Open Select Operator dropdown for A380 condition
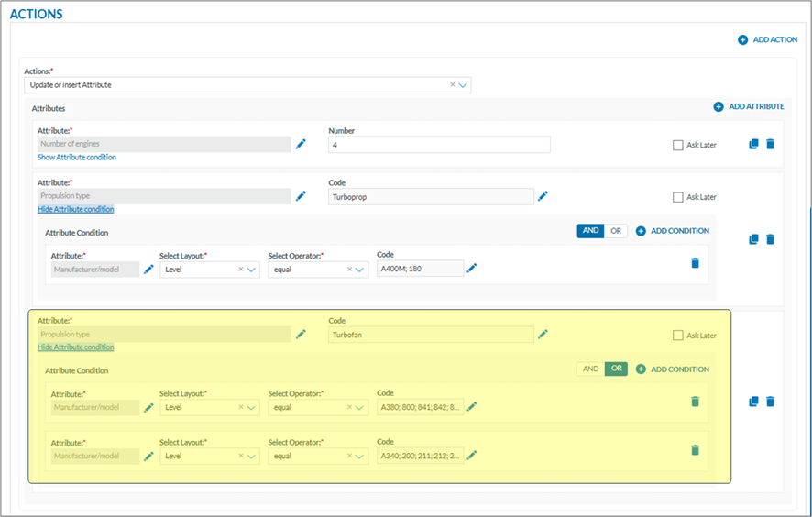812x517 pixels. 360,407
